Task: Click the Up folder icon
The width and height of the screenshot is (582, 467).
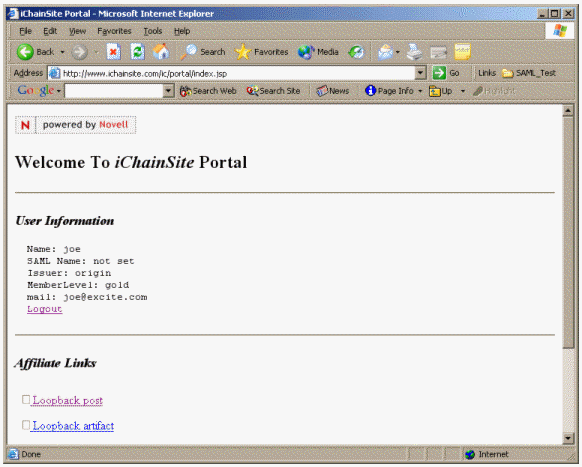Action: [x=435, y=91]
